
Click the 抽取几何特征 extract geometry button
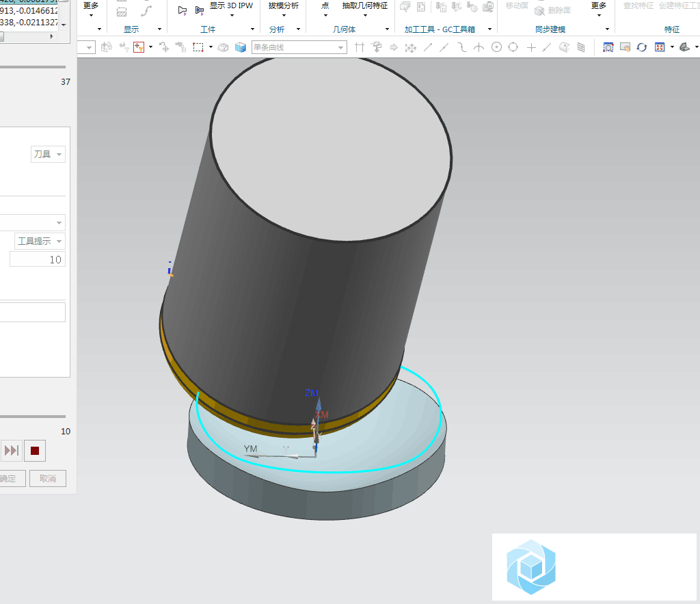(364, 6)
